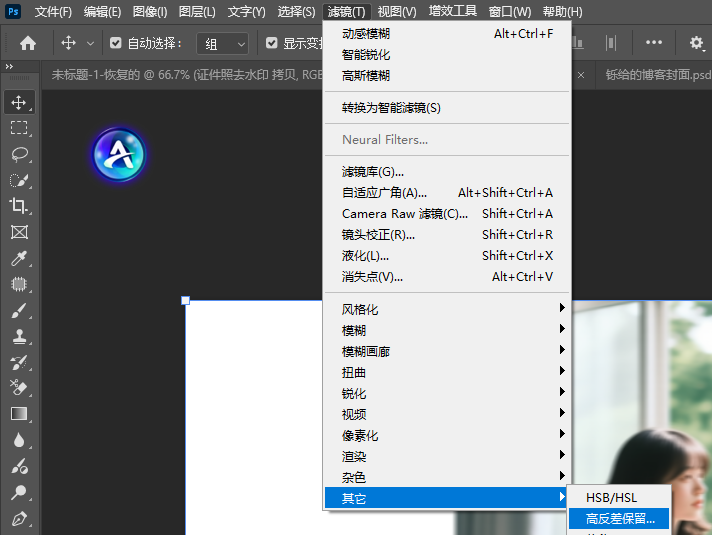Viewport: 712px width, 535px height.
Task: Open the 视图(V) menu
Action: [397, 11]
